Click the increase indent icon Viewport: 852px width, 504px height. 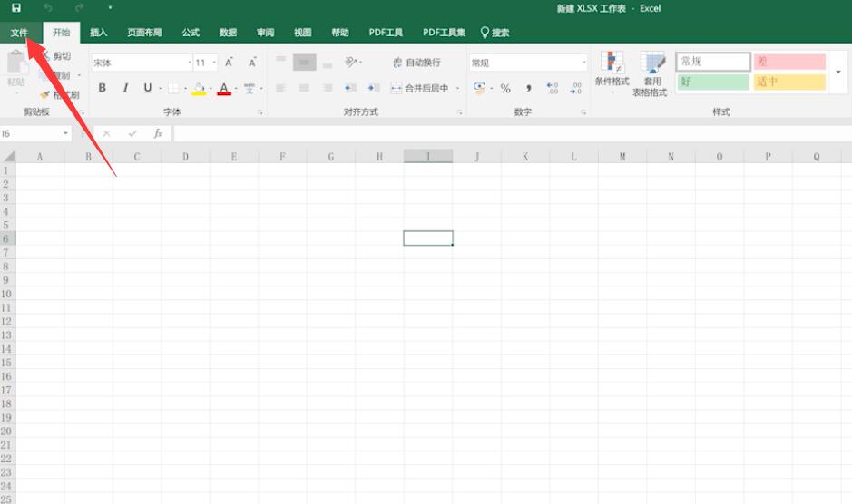[x=373, y=88]
